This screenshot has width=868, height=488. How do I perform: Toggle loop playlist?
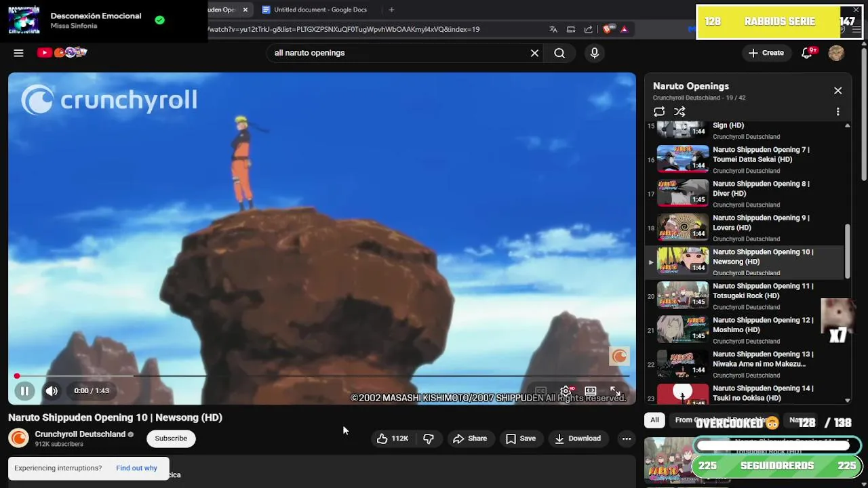(659, 112)
